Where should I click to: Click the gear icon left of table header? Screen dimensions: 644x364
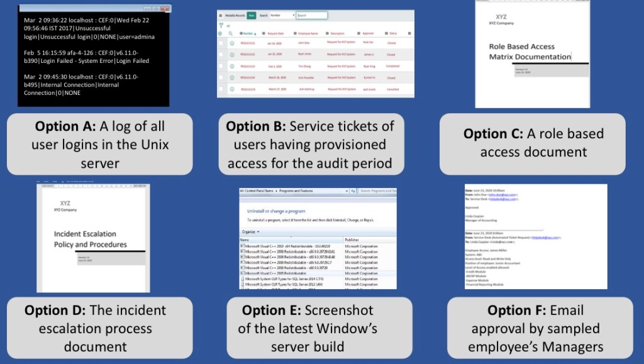coord(221,33)
